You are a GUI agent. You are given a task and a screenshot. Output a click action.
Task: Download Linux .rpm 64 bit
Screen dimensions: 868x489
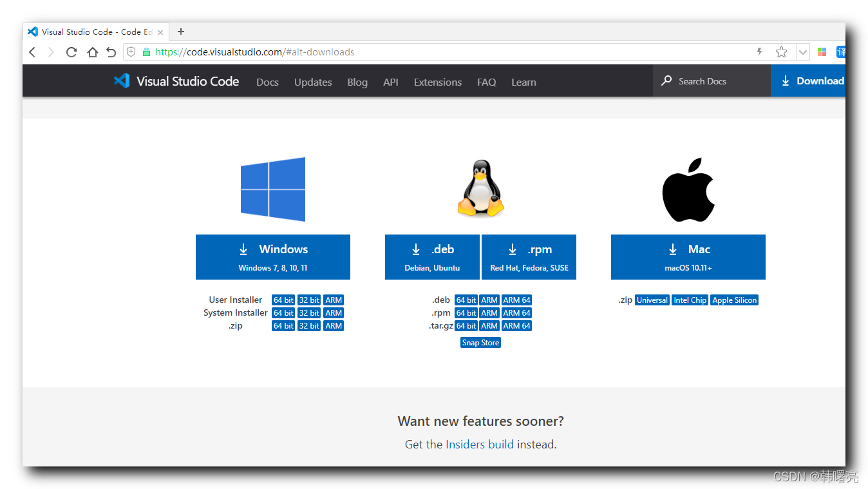coord(466,313)
